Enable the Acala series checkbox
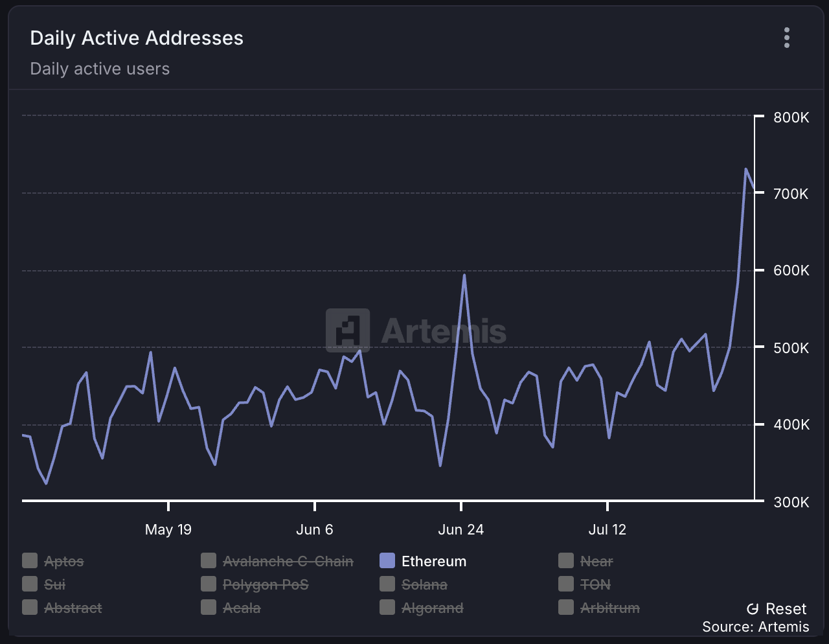This screenshot has width=829, height=644. 209,607
